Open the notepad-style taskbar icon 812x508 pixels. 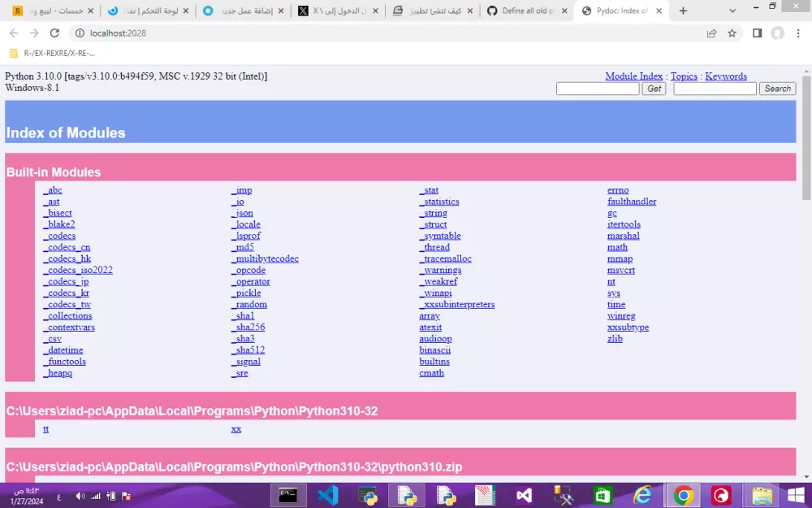click(485, 496)
